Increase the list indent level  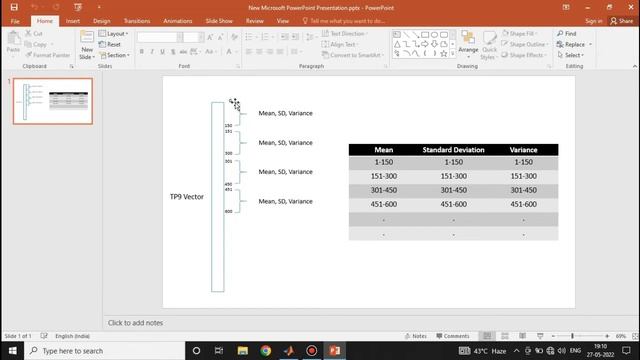click(295, 37)
